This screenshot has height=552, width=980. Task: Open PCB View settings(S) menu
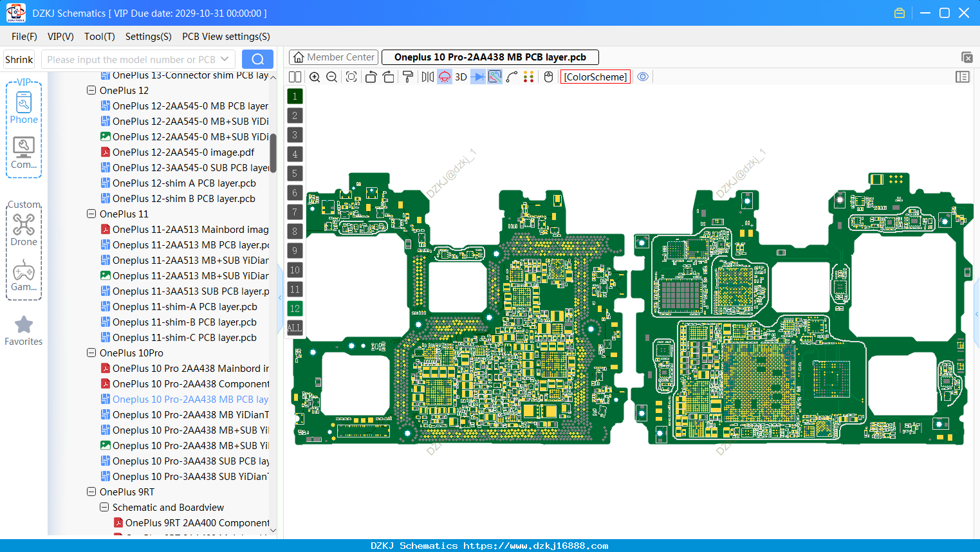(226, 37)
